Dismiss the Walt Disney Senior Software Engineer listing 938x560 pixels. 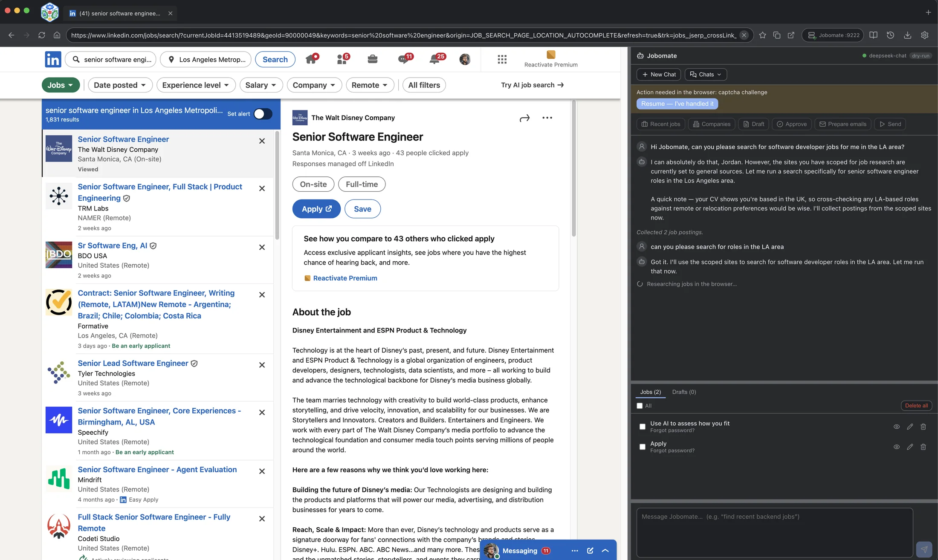tap(262, 141)
